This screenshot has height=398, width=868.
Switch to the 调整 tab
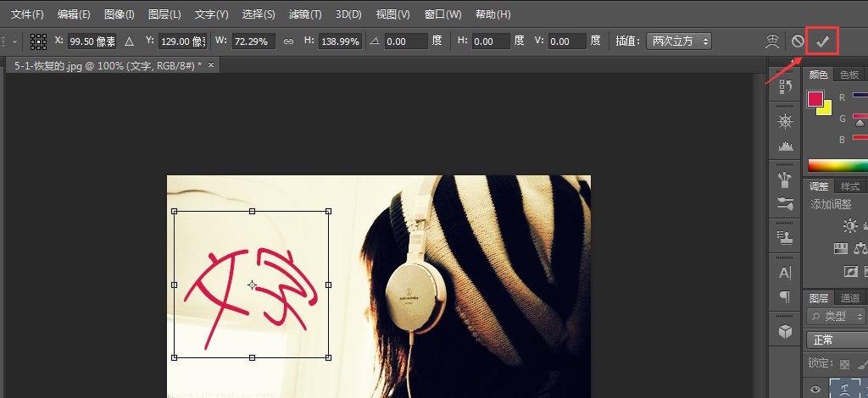tap(819, 186)
